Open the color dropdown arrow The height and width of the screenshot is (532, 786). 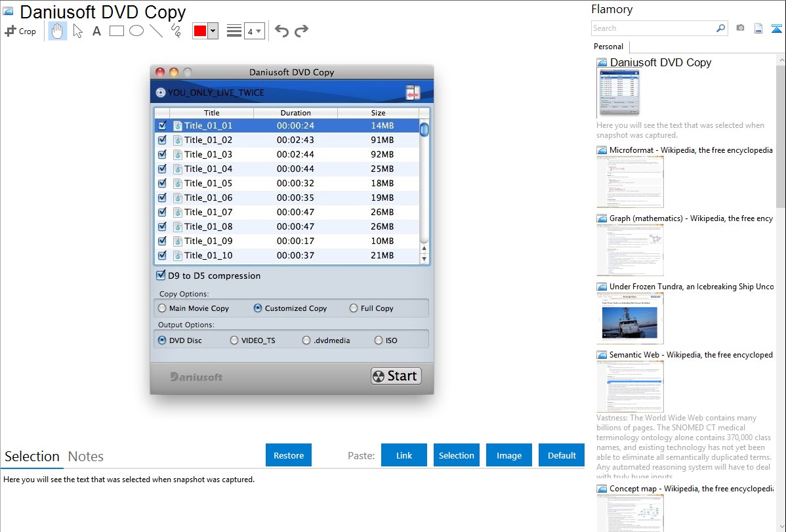(213, 31)
